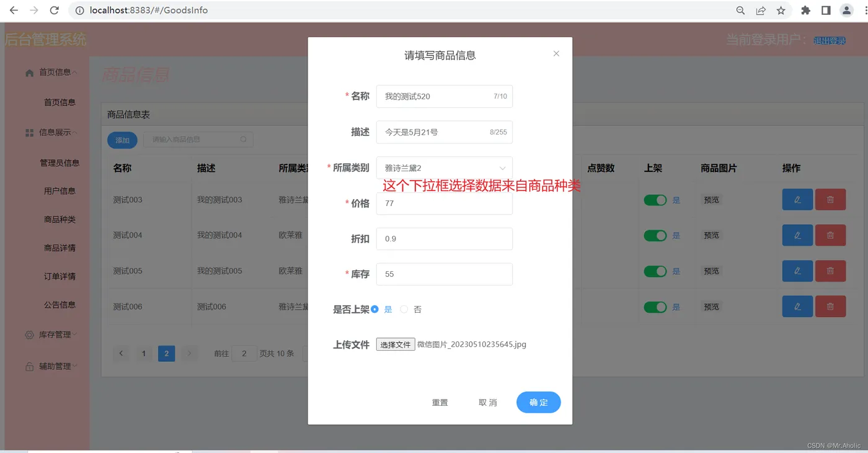The width and height of the screenshot is (868, 453).
Task: Toggle 上架 switch for 测试003
Action: click(655, 200)
